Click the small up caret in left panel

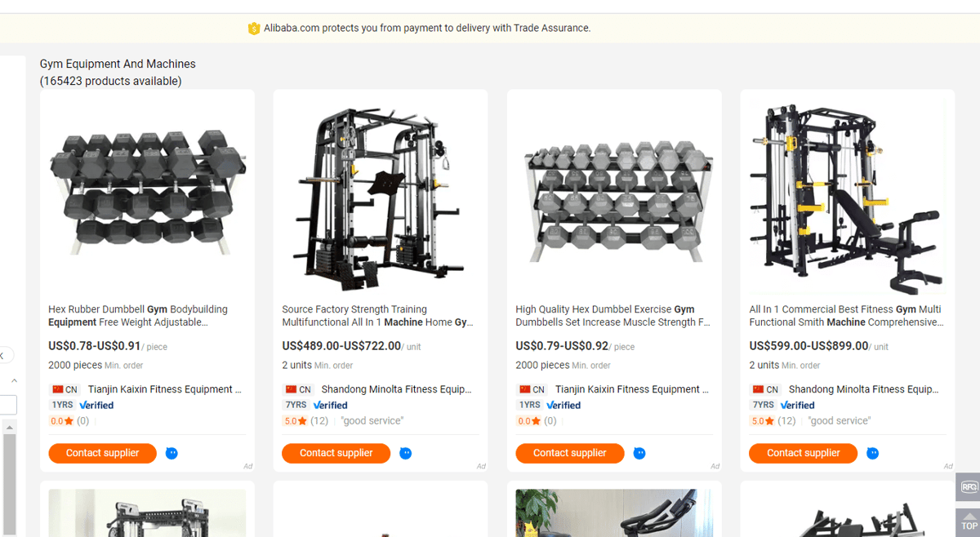[x=14, y=381]
